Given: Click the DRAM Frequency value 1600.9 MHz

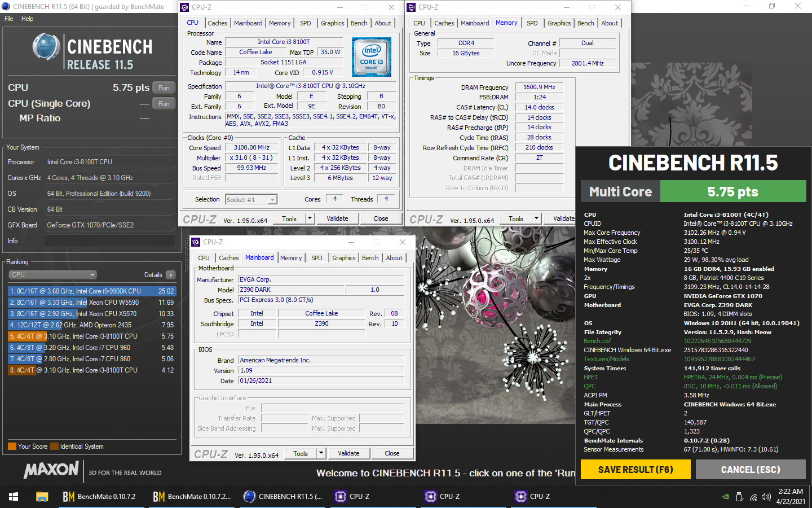Looking at the screenshot, I should 539,87.
